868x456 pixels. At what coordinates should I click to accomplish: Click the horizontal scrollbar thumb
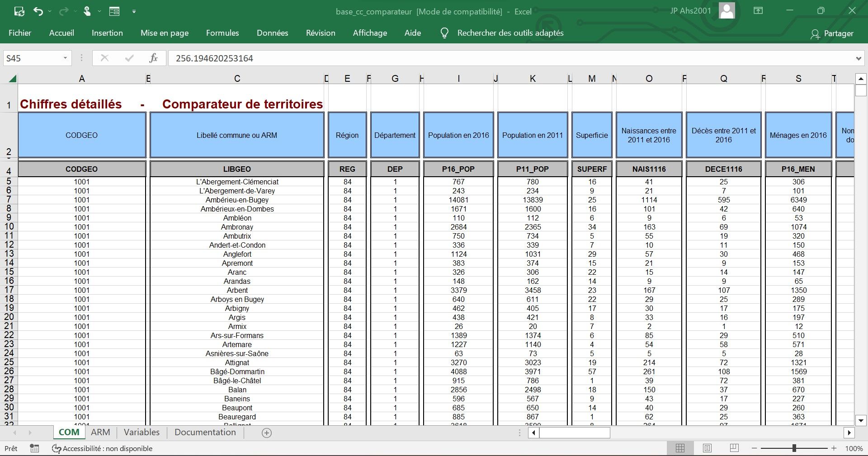[x=575, y=433]
